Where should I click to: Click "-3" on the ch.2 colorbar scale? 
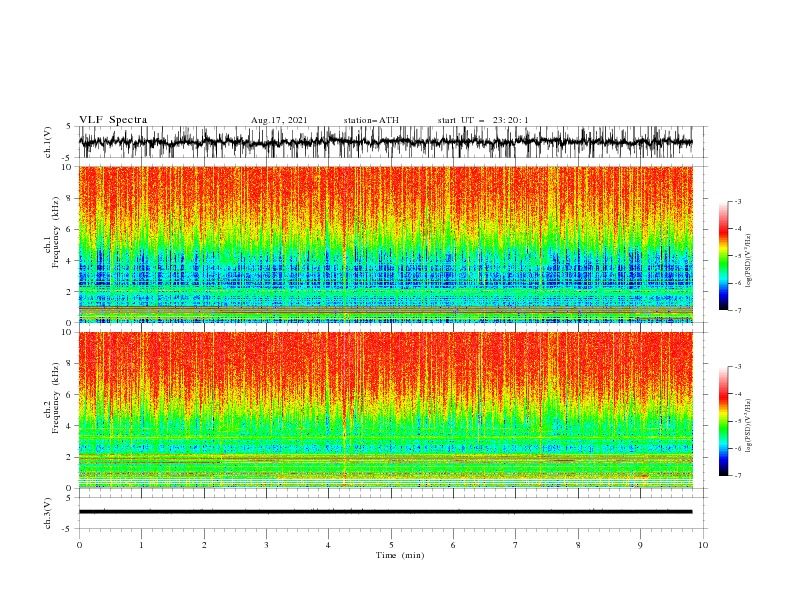pos(738,367)
